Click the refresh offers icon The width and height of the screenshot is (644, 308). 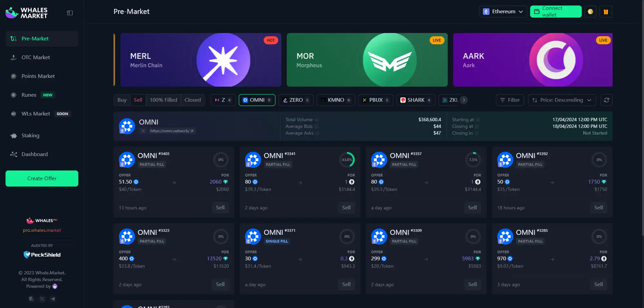tap(606, 100)
